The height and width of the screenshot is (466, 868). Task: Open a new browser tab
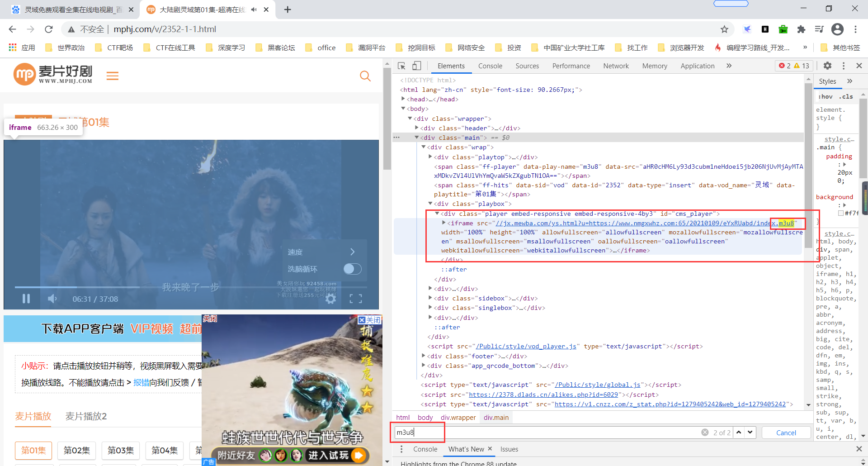pyautogui.click(x=288, y=10)
